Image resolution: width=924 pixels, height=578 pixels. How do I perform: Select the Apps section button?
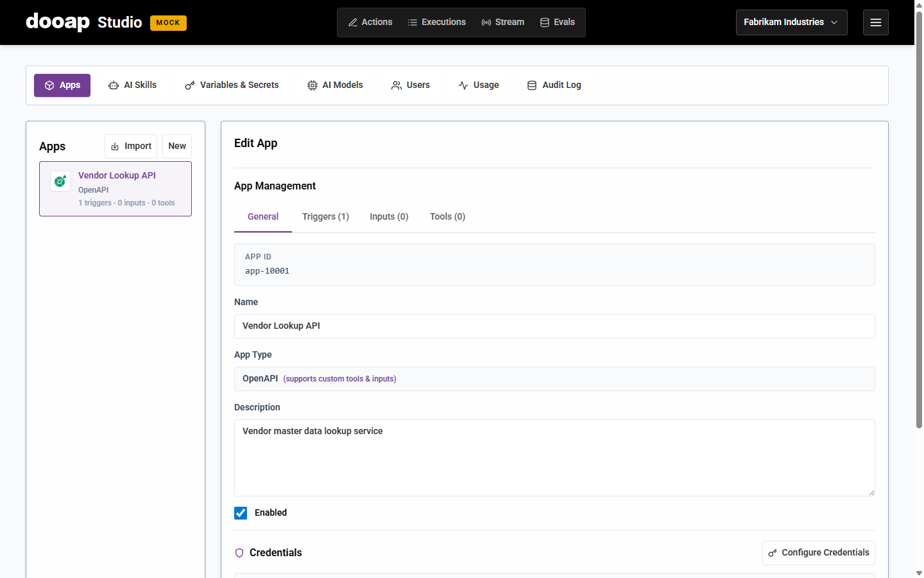pyautogui.click(x=62, y=85)
